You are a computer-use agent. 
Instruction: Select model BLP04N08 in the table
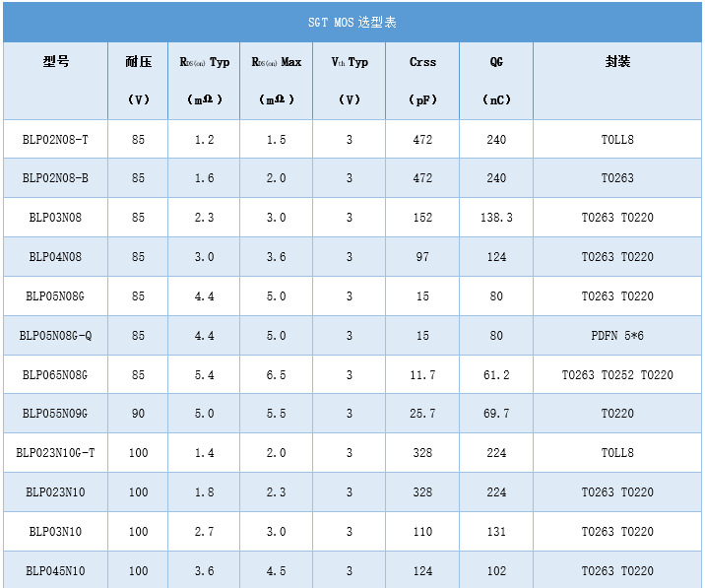[x=55, y=257]
